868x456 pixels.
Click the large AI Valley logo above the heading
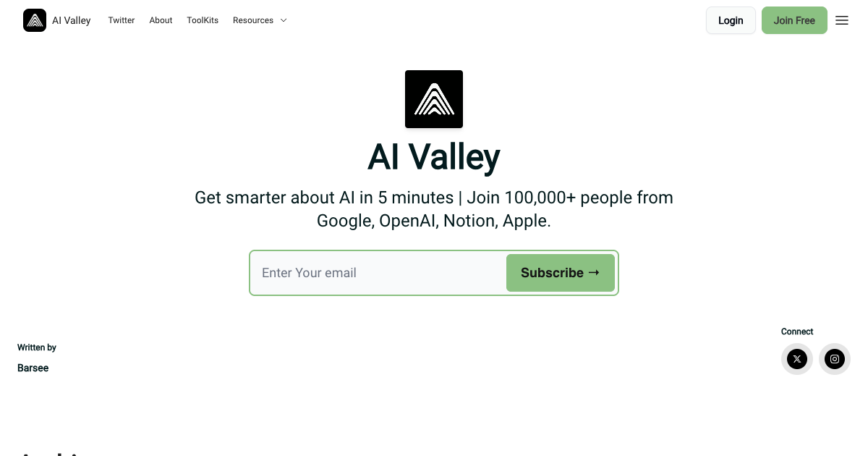point(434,98)
